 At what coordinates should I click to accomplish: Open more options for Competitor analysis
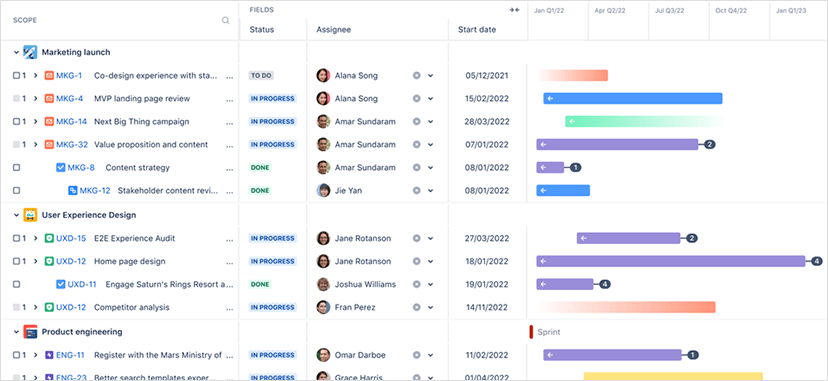(x=229, y=308)
